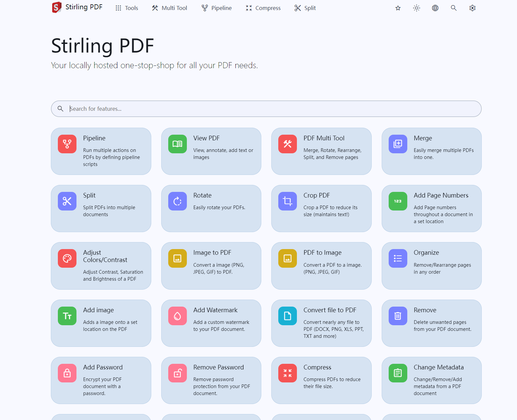Open the Add Page Numbers title
The width and height of the screenshot is (517, 420).
click(x=441, y=195)
